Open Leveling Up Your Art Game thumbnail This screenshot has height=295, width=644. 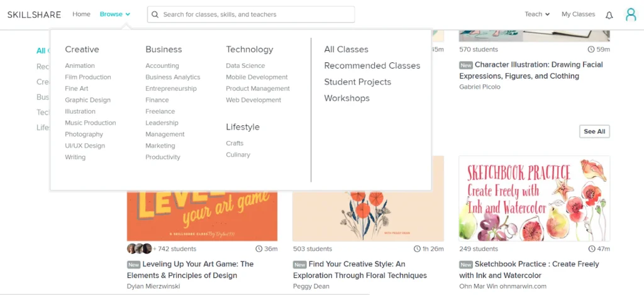(x=202, y=216)
